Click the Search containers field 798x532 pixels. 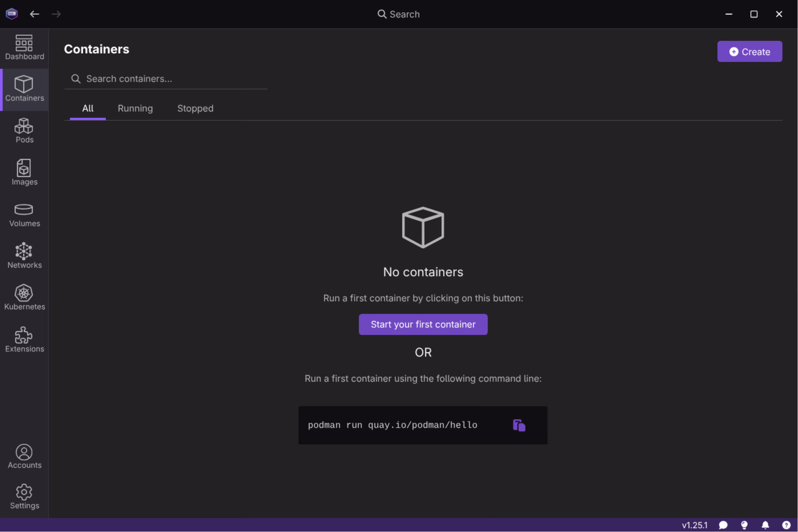pyautogui.click(x=166, y=79)
